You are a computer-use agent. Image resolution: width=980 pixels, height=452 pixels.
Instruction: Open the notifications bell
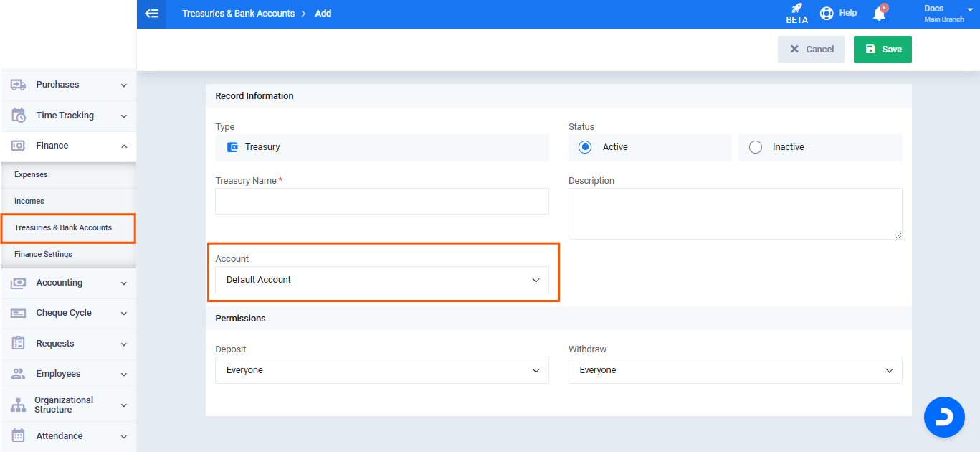click(879, 14)
